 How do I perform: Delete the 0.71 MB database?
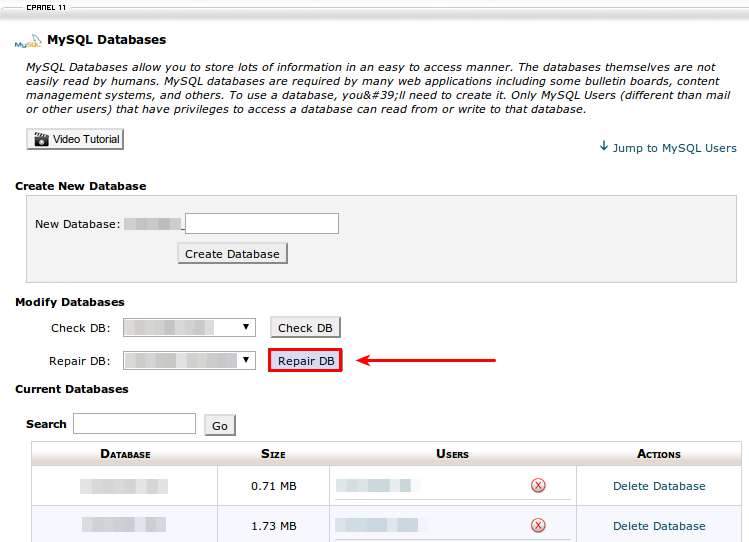(x=659, y=486)
